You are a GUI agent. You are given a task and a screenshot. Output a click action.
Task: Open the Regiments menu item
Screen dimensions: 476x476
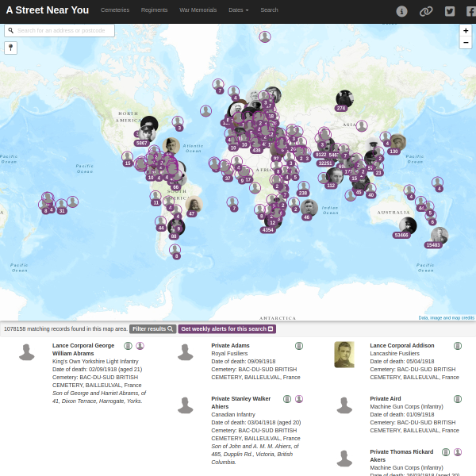click(x=154, y=10)
